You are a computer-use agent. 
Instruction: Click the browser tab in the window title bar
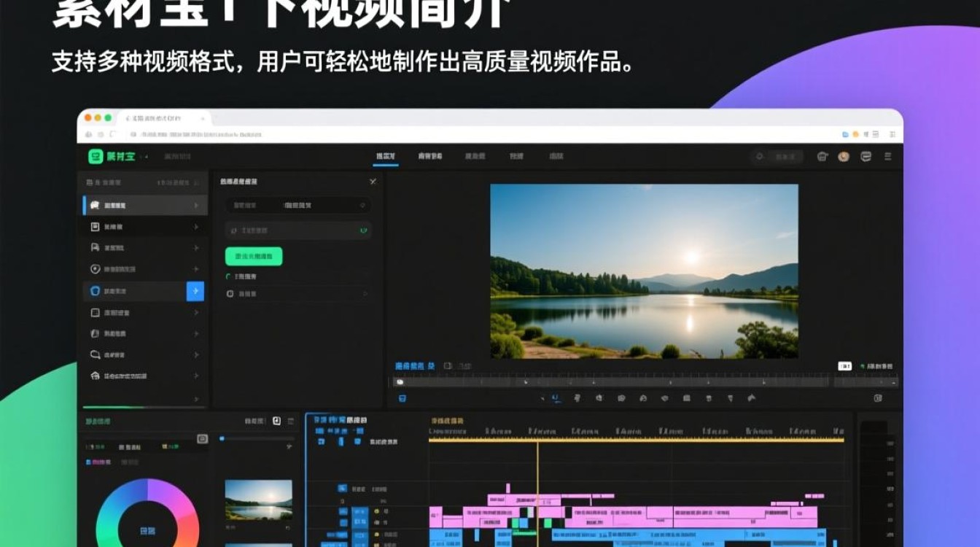(x=166, y=118)
